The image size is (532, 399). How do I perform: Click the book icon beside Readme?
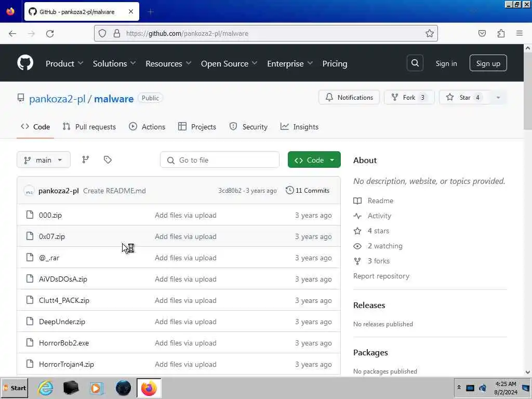point(357,201)
